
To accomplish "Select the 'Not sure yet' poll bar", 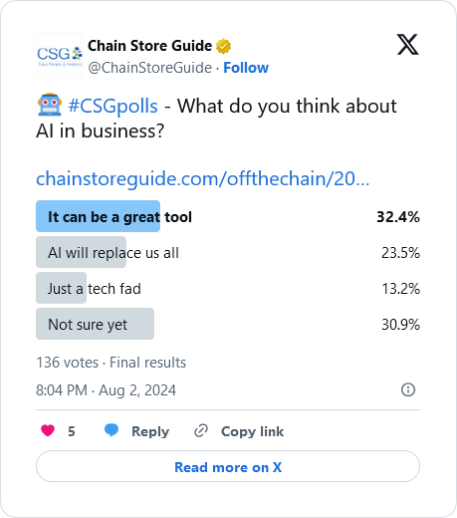I will (x=228, y=324).
